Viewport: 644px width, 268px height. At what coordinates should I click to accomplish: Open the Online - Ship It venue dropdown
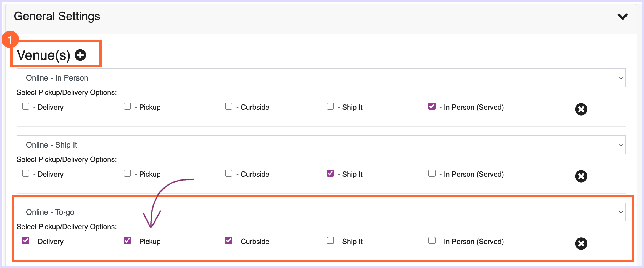[321, 145]
